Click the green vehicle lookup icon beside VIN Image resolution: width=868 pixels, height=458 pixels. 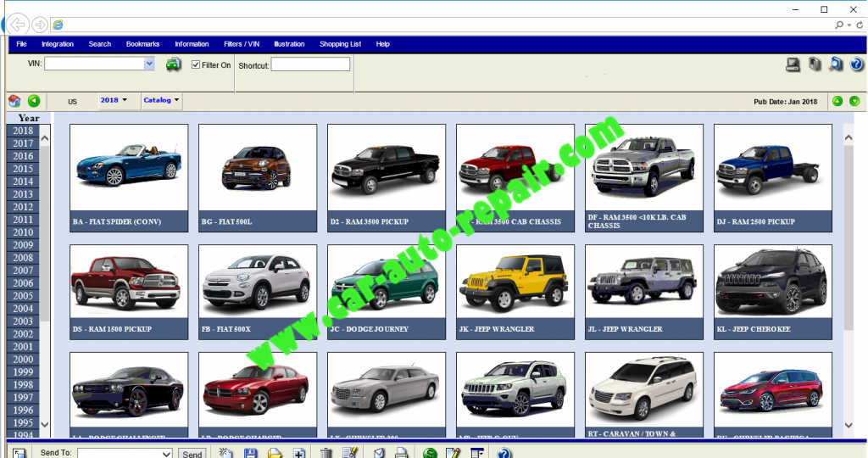[x=173, y=64]
